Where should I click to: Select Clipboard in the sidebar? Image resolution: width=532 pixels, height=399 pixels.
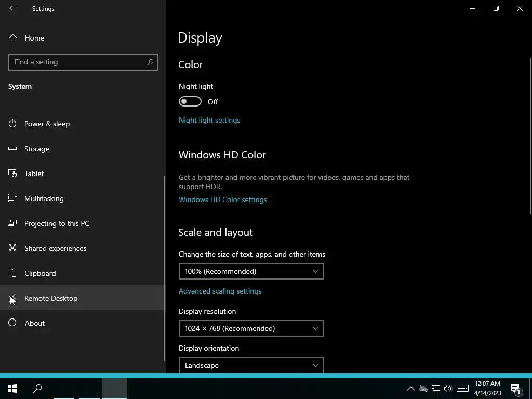coord(83,273)
